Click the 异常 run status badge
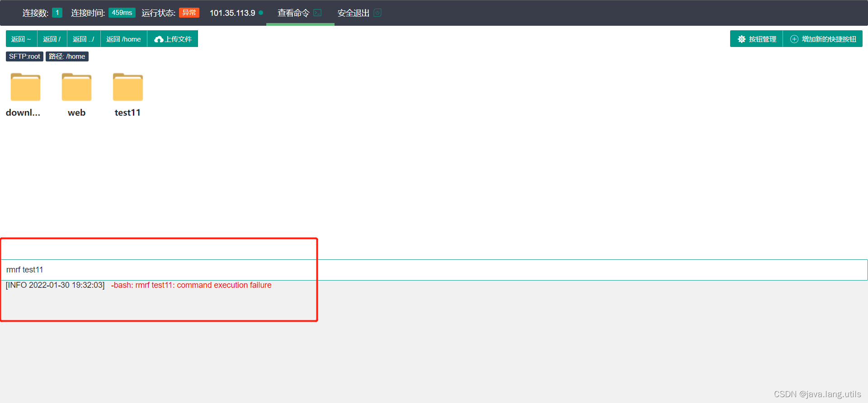The image size is (868, 403). (189, 13)
